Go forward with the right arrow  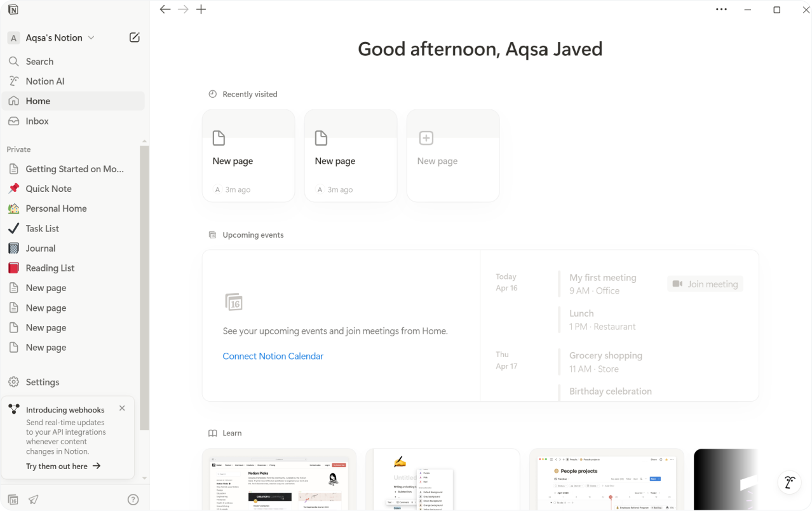[x=183, y=10]
